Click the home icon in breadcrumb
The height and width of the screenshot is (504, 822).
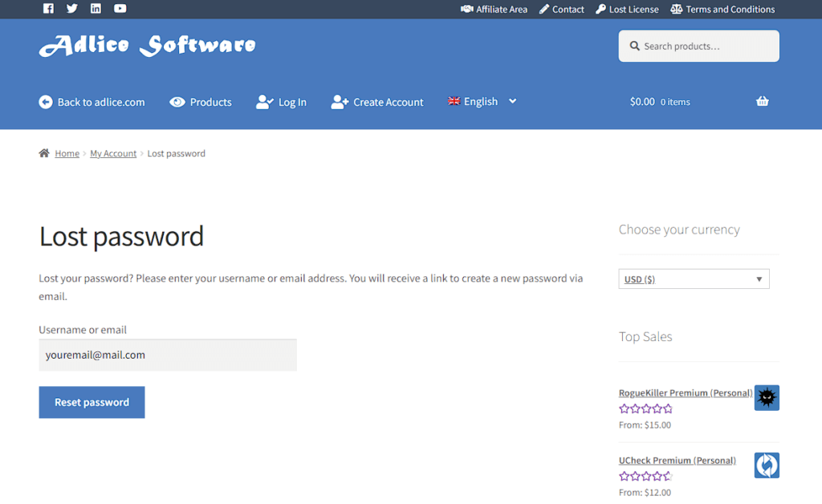click(x=44, y=153)
